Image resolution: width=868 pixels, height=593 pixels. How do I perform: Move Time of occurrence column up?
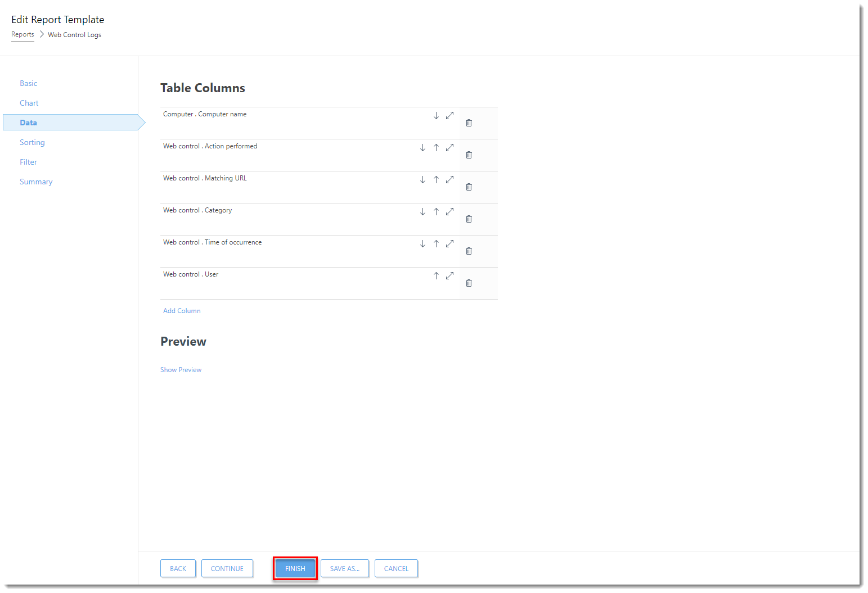pyautogui.click(x=436, y=244)
